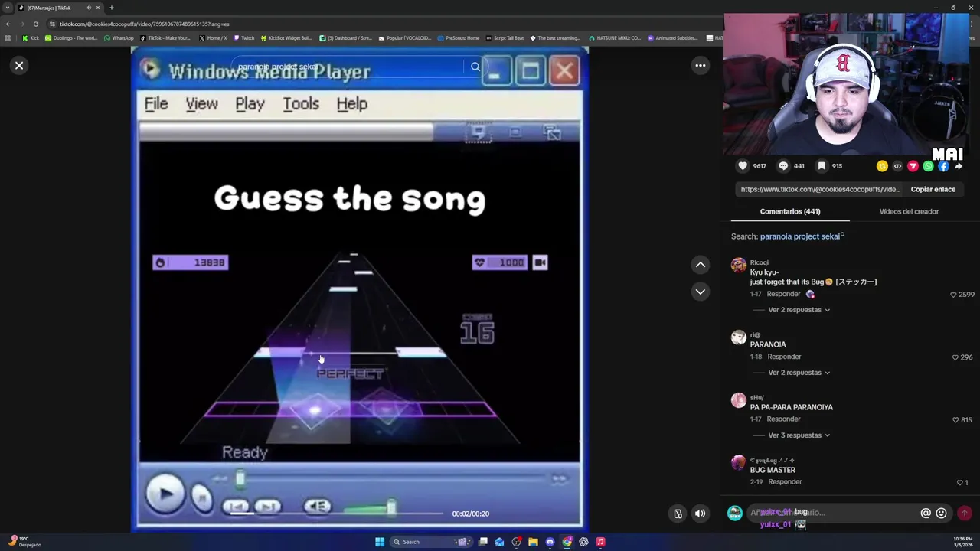The width and height of the screenshot is (980, 551).
Task: Click the search magnifier icon on the video
Action: click(x=475, y=67)
